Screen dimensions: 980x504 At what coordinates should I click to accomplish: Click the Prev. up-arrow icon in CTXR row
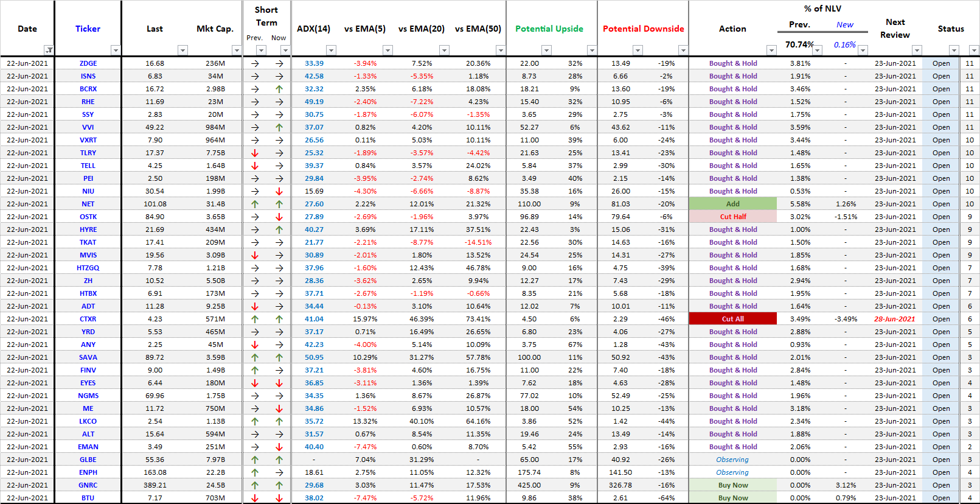[x=255, y=319]
